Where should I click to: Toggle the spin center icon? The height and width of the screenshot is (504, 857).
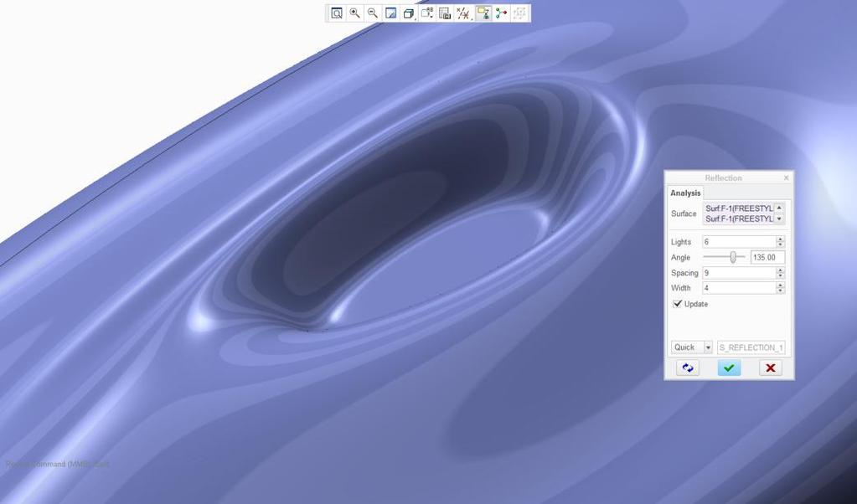(x=501, y=13)
